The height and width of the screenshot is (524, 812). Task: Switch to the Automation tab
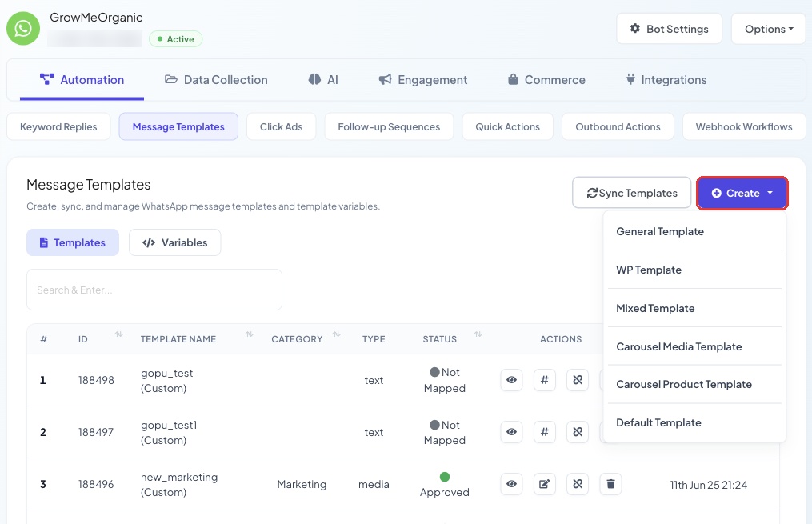coord(82,80)
